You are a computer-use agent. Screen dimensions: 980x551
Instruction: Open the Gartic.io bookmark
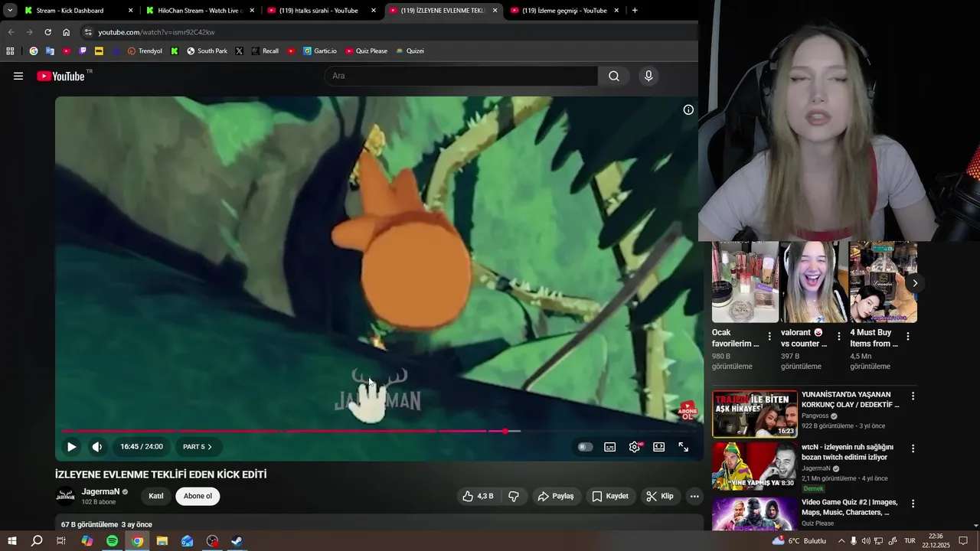click(319, 51)
